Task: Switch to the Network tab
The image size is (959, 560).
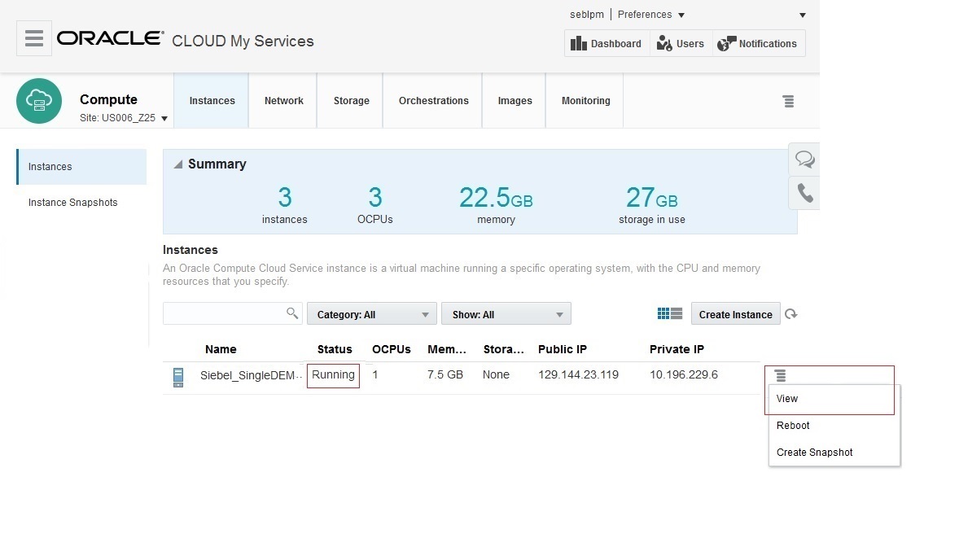Action: (283, 101)
